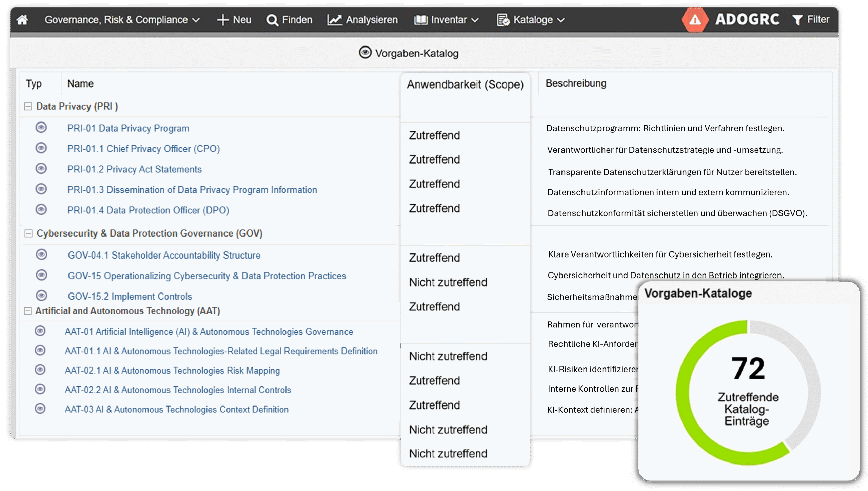Click the Beschreibung column header
The width and height of the screenshot is (868, 491).
click(x=576, y=83)
